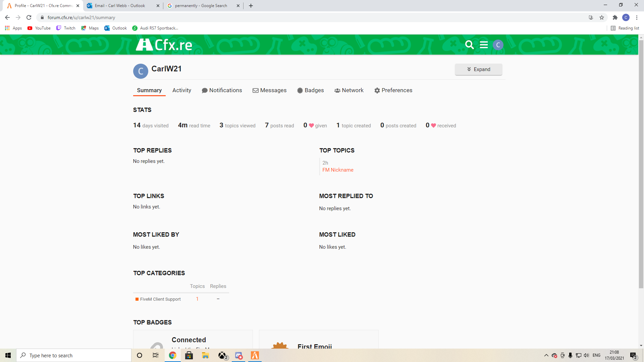The width and height of the screenshot is (644, 362).
Task: Open File Explorer from the taskbar
Action: [206, 355]
